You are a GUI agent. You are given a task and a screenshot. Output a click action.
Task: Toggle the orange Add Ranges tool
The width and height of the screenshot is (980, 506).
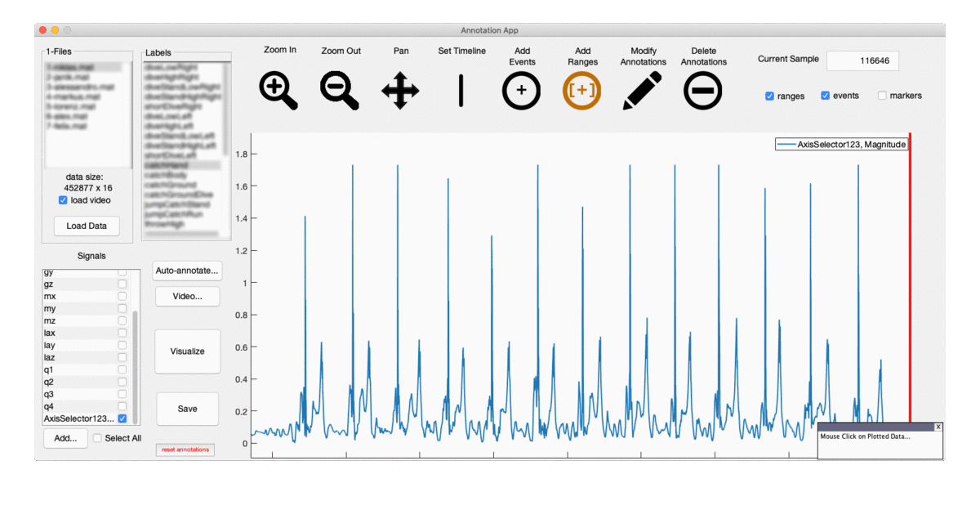pos(581,91)
